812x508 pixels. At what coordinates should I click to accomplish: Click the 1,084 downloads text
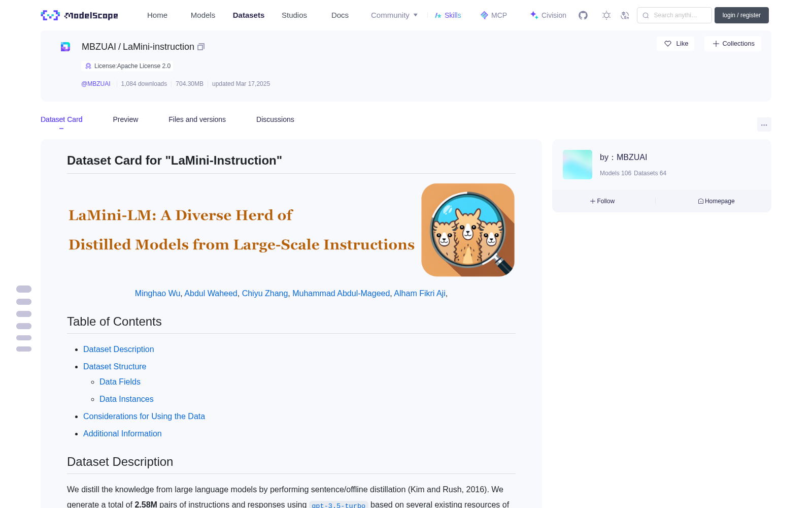click(x=144, y=84)
